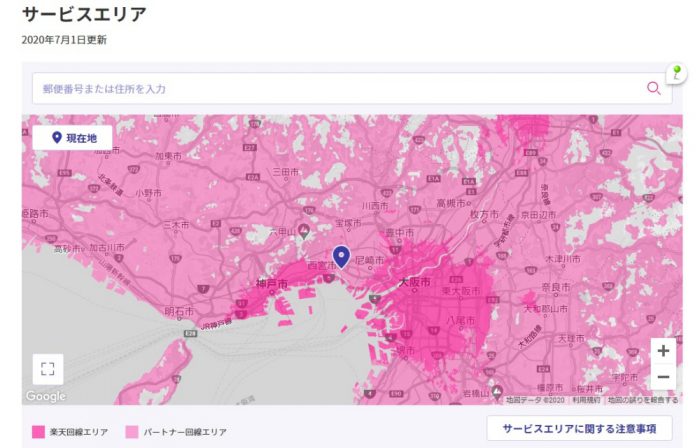
Task: Click the 大阪市 map label
Action: (x=415, y=282)
